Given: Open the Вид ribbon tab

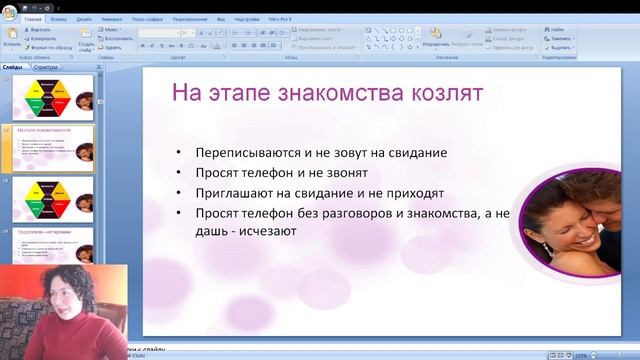Looking at the screenshot, I should click(221, 19).
